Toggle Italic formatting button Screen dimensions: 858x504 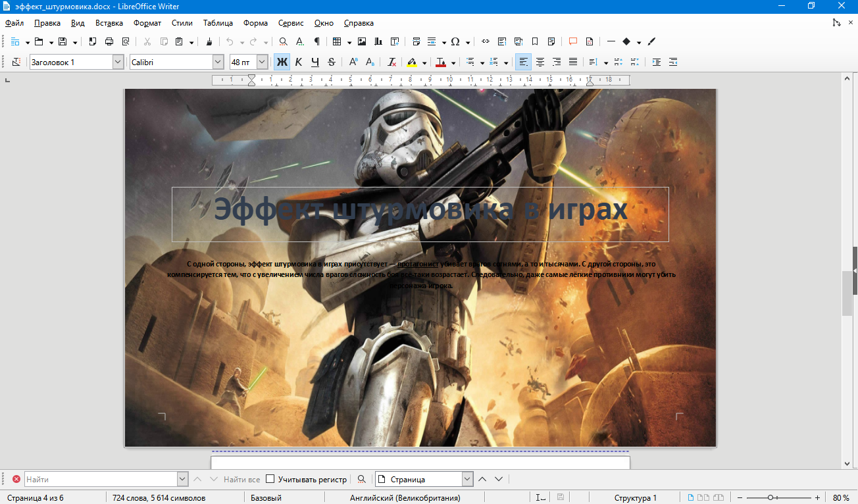298,62
